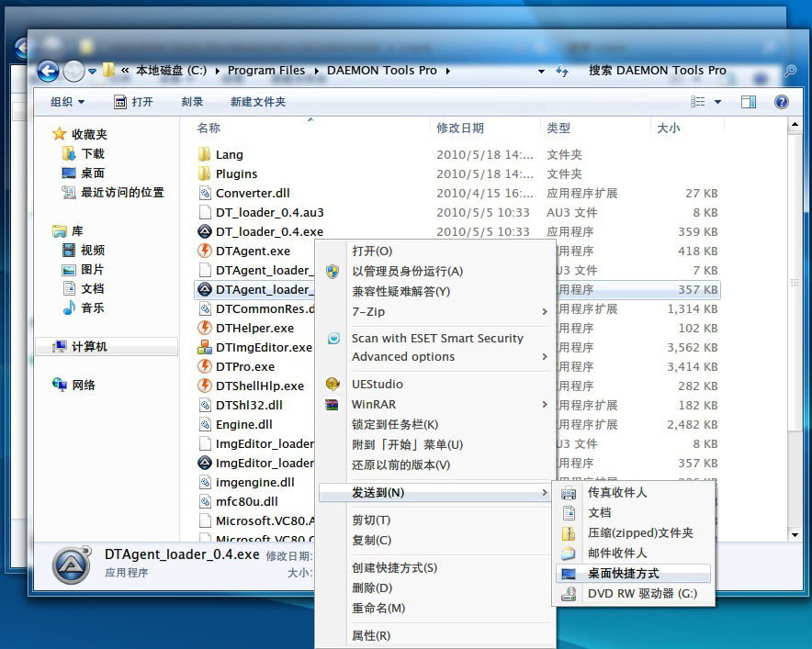Open the address bar history dropdown
The image size is (812, 649).
(541, 72)
